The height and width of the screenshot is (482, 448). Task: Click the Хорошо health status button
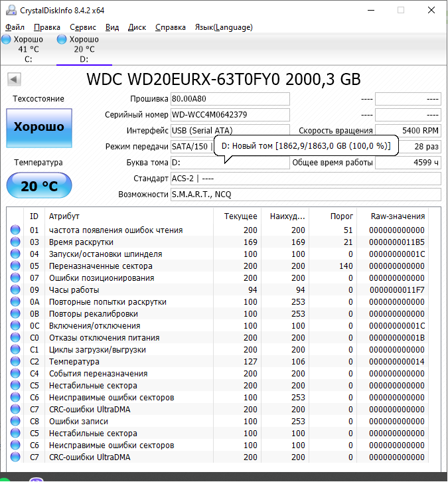tap(39, 127)
